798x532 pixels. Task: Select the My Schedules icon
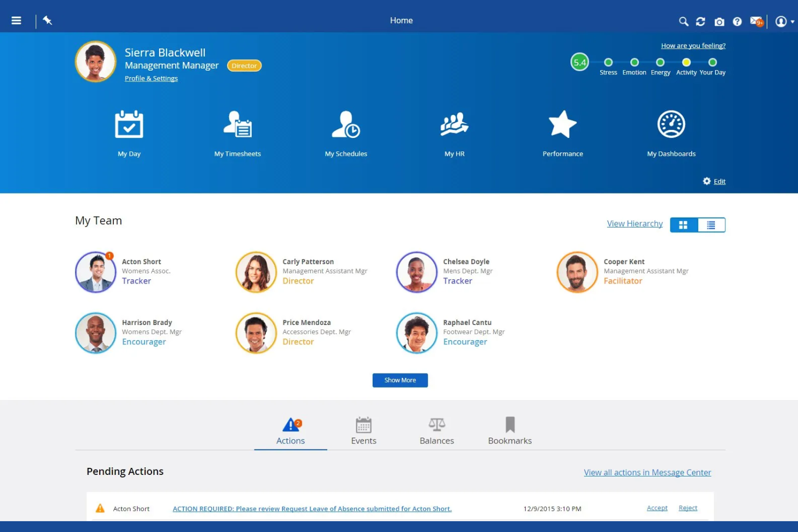pos(346,125)
